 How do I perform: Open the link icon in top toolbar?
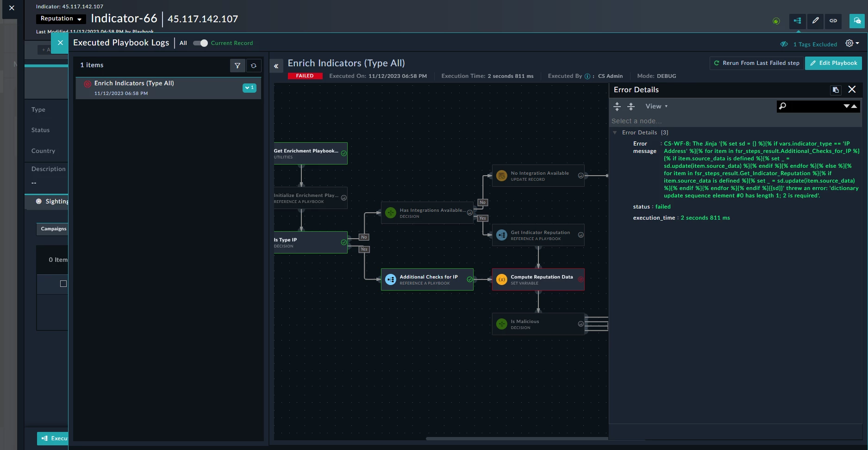[x=833, y=21]
